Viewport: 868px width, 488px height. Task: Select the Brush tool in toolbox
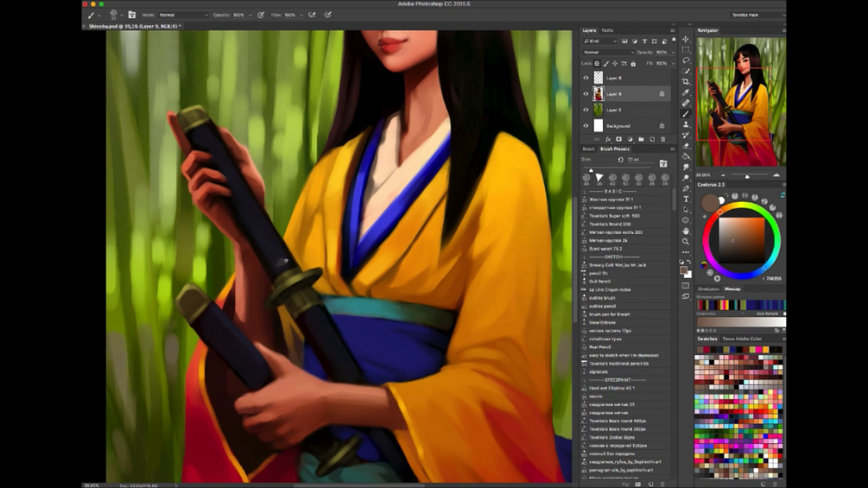click(x=685, y=113)
